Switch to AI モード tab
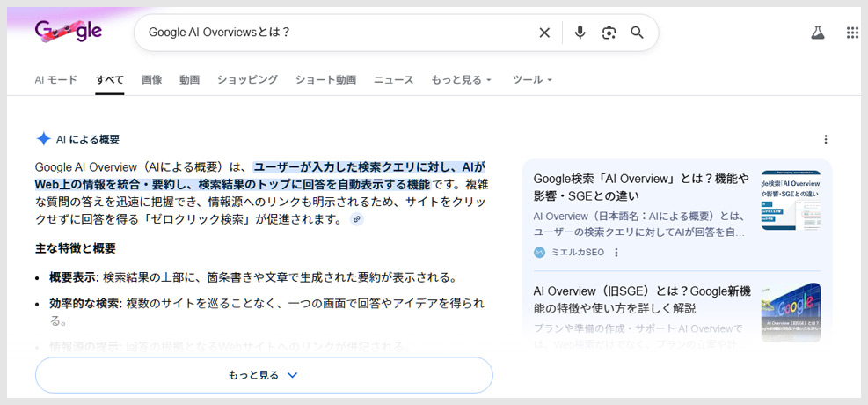Viewport: 868px width, 405px height. tap(56, 80)
